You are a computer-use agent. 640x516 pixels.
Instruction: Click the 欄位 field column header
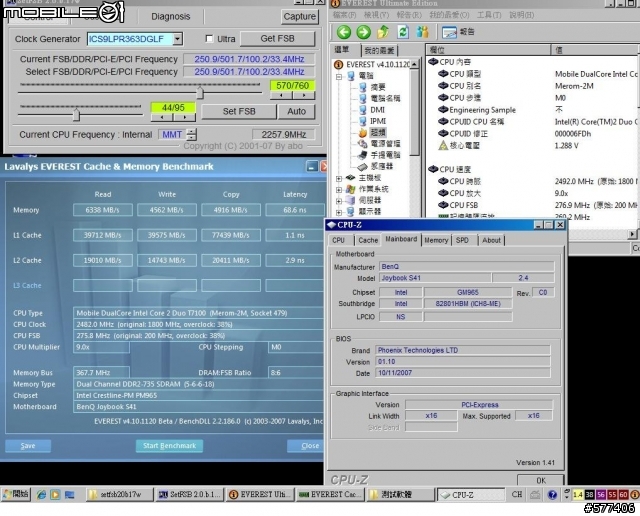pos(488,50)
